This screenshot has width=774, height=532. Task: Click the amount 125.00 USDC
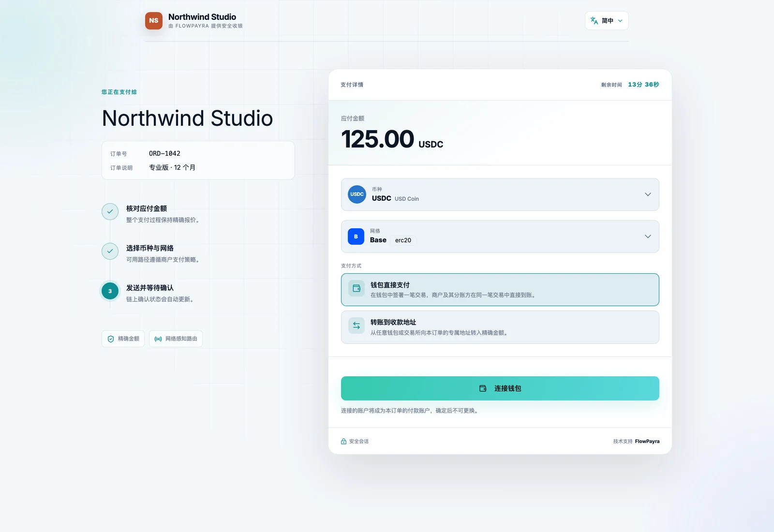tap(392, 139)
